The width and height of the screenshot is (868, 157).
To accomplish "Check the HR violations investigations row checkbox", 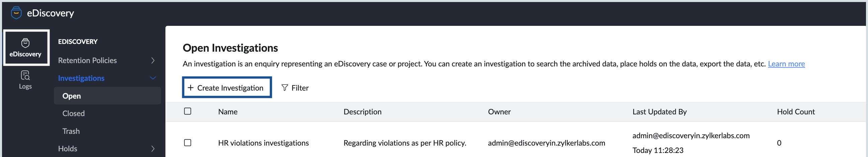I will pos(188,143).
